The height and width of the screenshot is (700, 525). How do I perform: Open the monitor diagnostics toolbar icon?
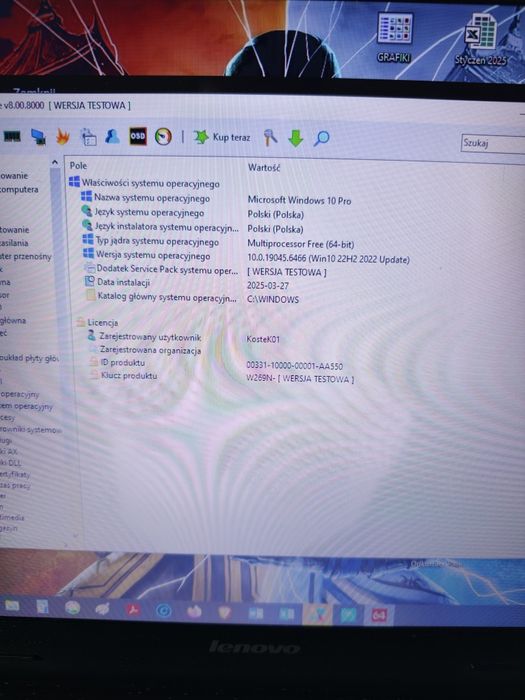[x=38, y=137]
